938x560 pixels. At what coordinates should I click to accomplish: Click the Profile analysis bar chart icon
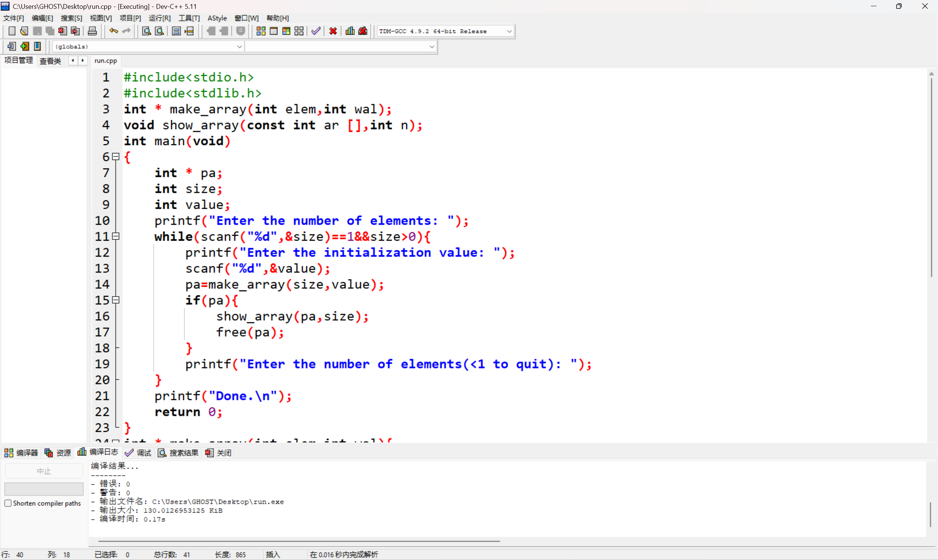350,31
